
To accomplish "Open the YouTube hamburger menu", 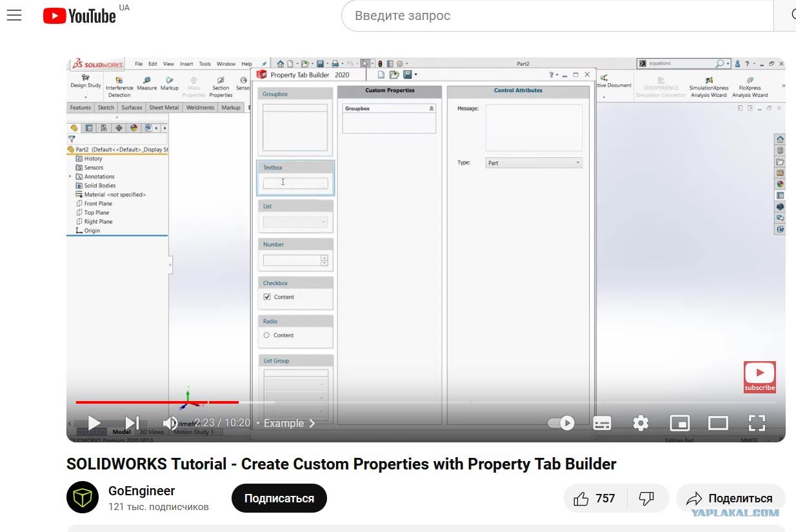I will coord(14,15).
